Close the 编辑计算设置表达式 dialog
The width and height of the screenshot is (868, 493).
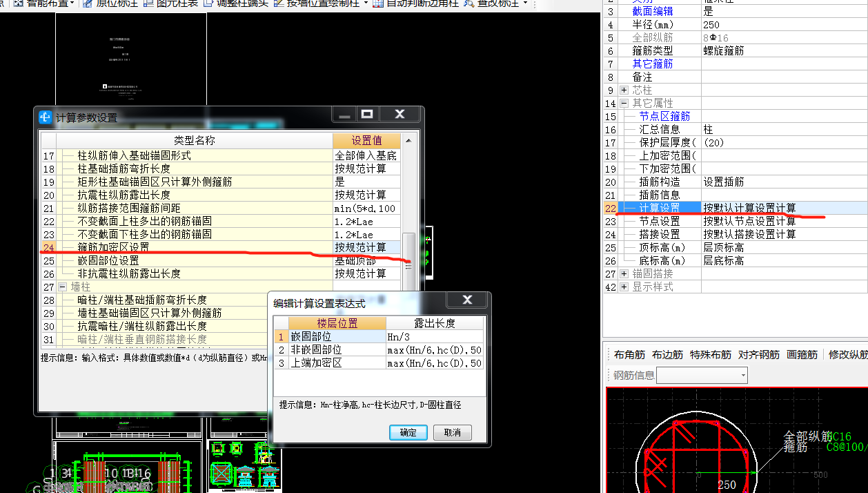pos(467,300)
